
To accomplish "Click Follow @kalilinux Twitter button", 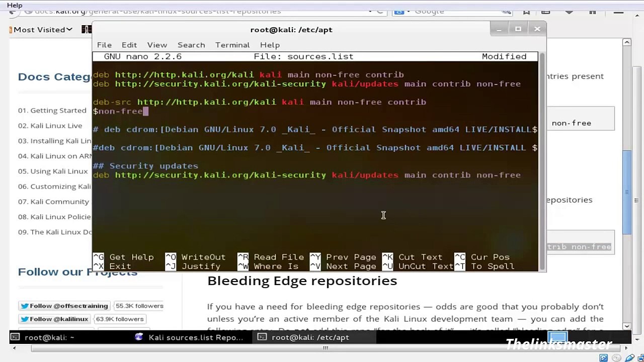I will [x=54, y=319].
